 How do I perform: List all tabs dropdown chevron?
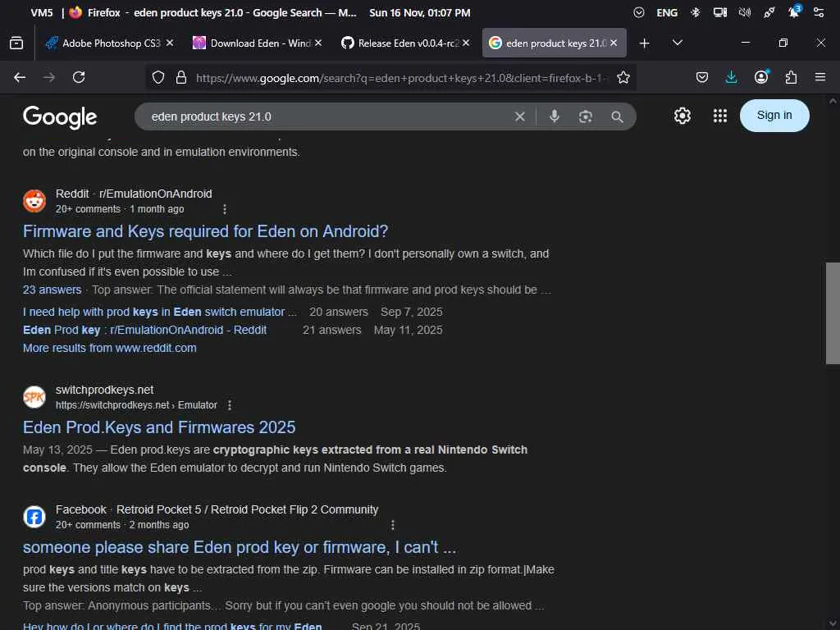[677, 43]
